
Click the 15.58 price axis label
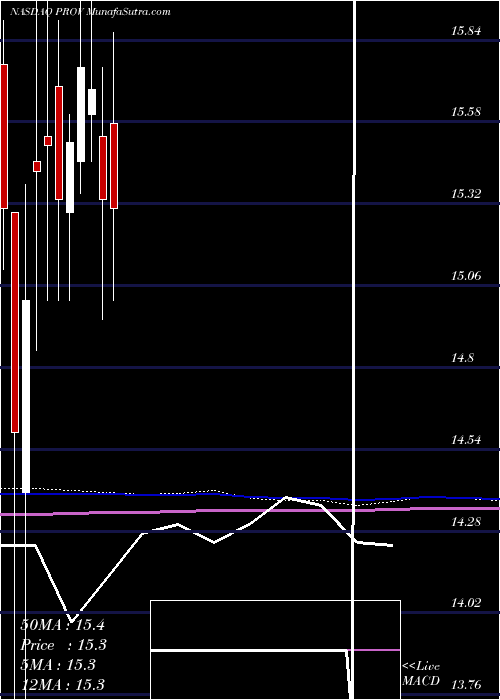466,112
